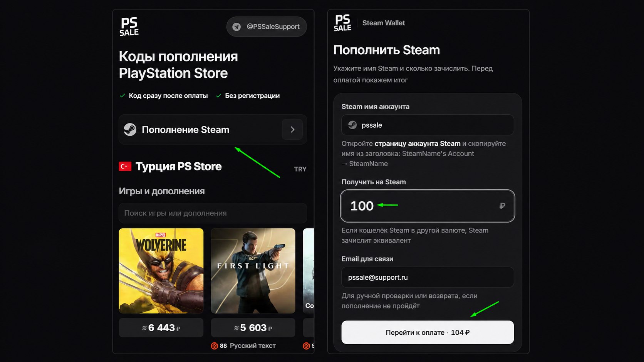Open the 007 First Light game cover
The height and width of the screenshot is (362, 644).
(x=253, y=271)
